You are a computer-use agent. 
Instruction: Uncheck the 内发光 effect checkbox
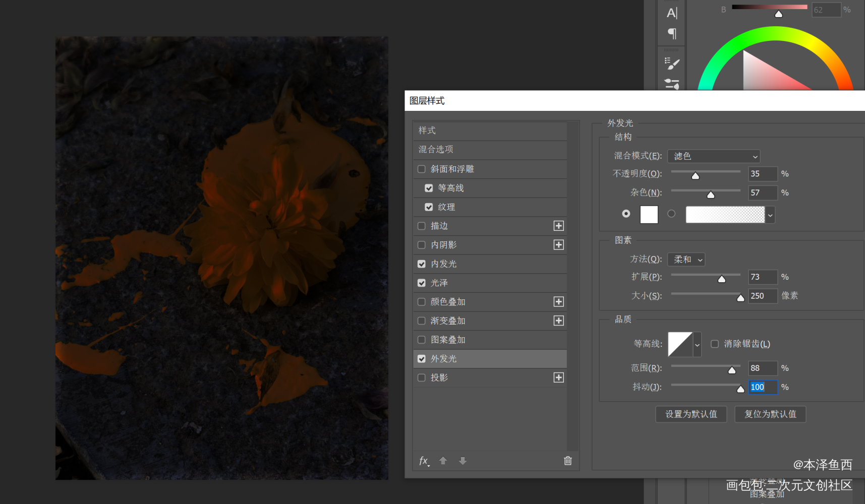coord(422,264)
